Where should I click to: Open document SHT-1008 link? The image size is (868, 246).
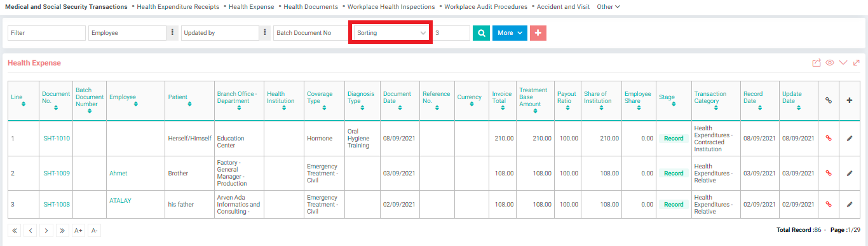57,204
